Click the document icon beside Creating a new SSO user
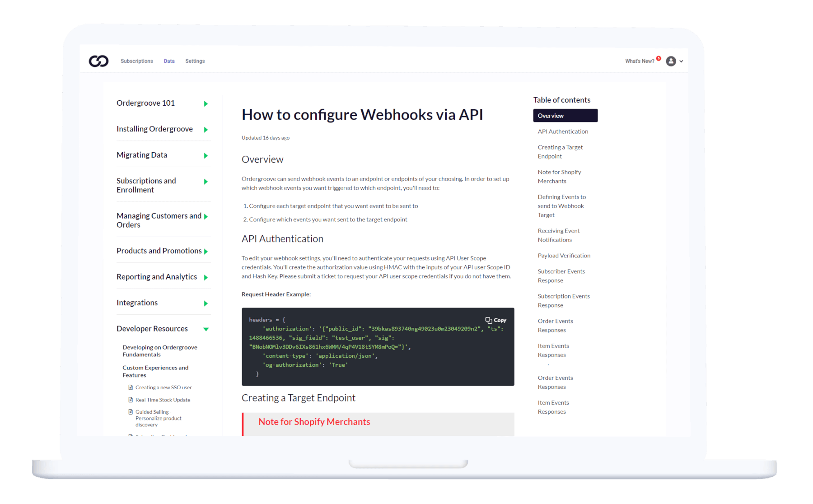 coord(131,387)
